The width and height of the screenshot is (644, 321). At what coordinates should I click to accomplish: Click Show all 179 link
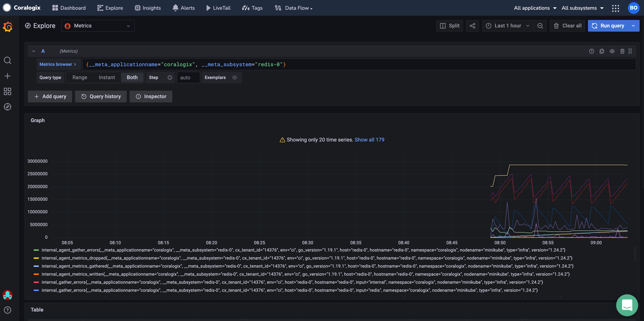point(369,140)
